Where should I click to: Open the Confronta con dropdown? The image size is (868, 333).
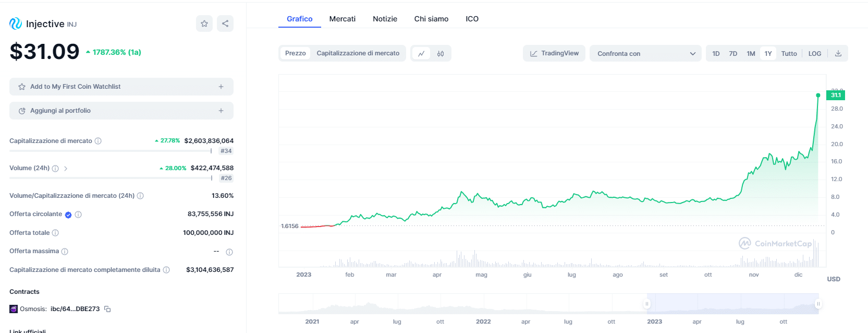click(x=645, y=53)
